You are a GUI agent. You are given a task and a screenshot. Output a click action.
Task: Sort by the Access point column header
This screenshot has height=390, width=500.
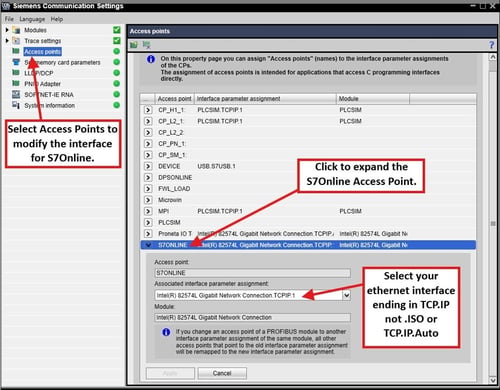[x=175, y=99]
